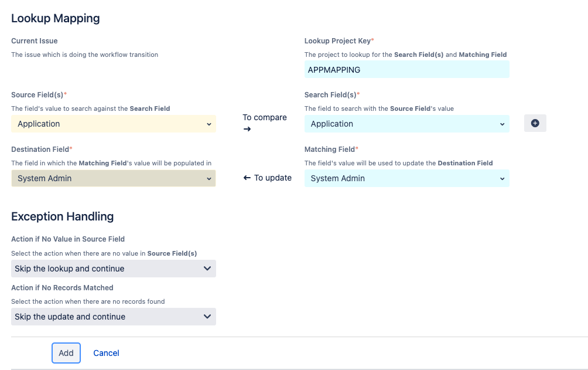The height and width of the screenshot is (370, 588).
Task: Click the Add button
Action: click(x=66, y=353)
